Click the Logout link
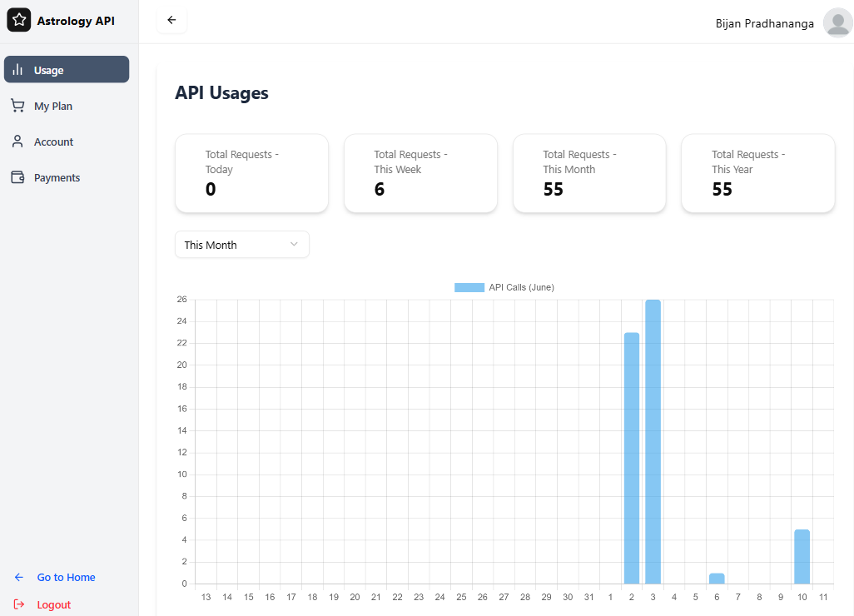 click(52, 604)
